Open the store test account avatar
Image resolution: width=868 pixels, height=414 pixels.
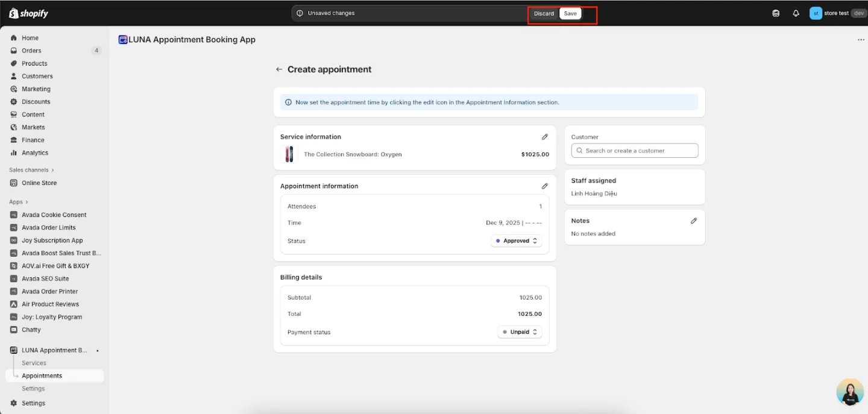coord(816,13)
